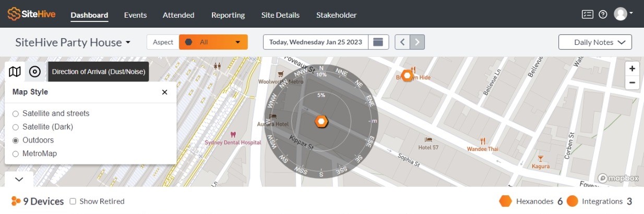Go to the next day arrow
644x214 pixels.
(417, 42)
